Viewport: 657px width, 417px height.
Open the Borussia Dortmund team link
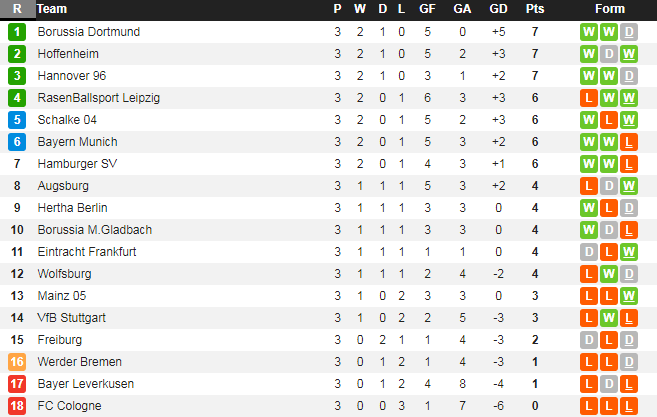click(x=88, y=32)
